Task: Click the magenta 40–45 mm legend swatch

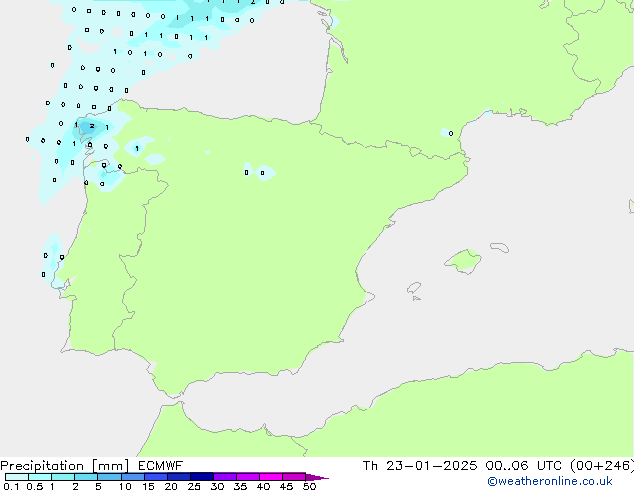Action: (x=271, y=477)
